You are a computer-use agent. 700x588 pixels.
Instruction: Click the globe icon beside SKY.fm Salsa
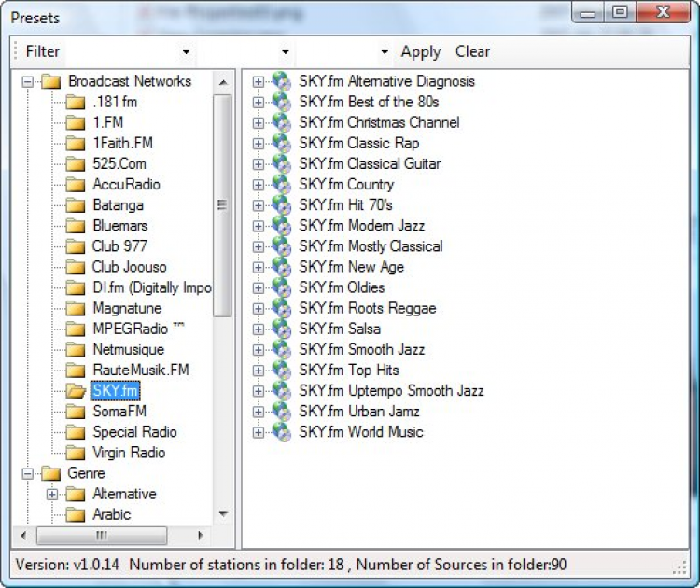click(282, 329)
